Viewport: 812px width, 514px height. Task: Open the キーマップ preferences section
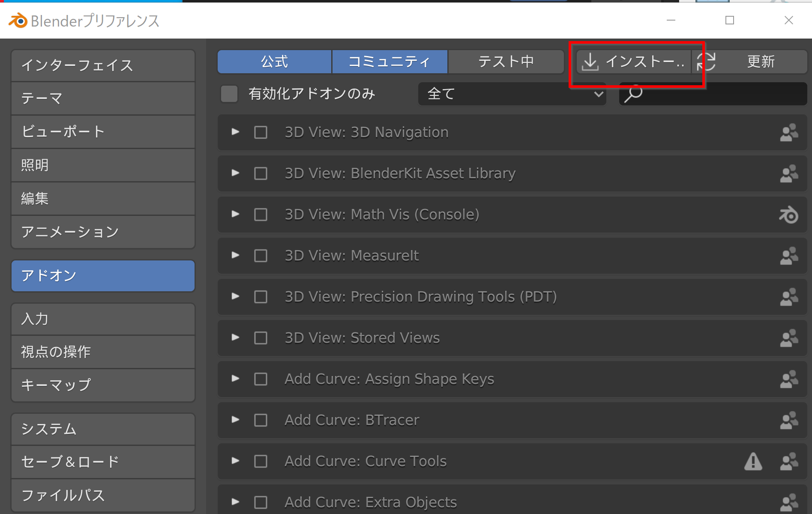point(103,385)
